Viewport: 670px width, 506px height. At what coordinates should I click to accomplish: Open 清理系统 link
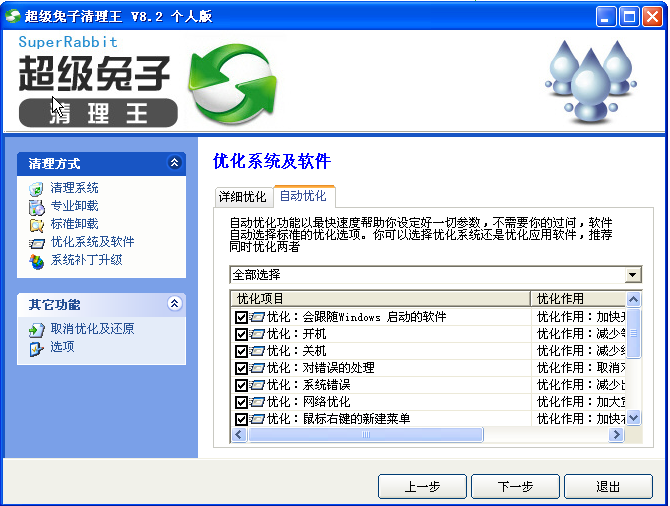pyautogui.click(x=74, y=188)
